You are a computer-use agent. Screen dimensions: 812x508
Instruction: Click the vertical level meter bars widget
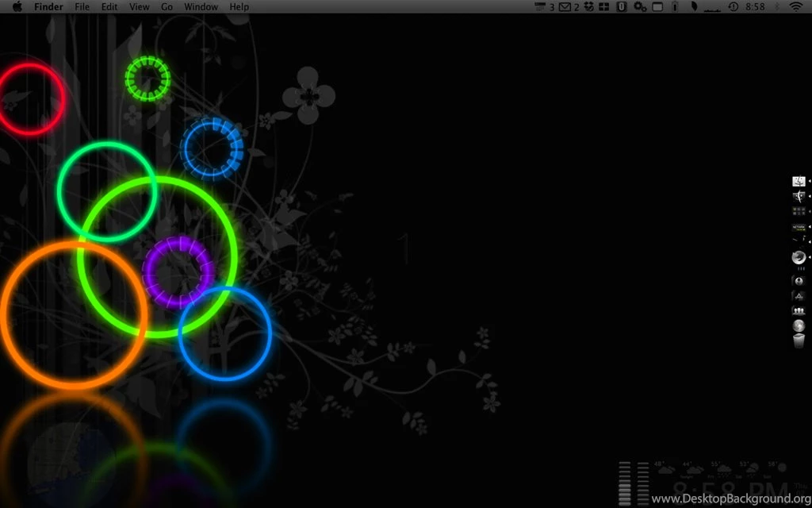633,483
